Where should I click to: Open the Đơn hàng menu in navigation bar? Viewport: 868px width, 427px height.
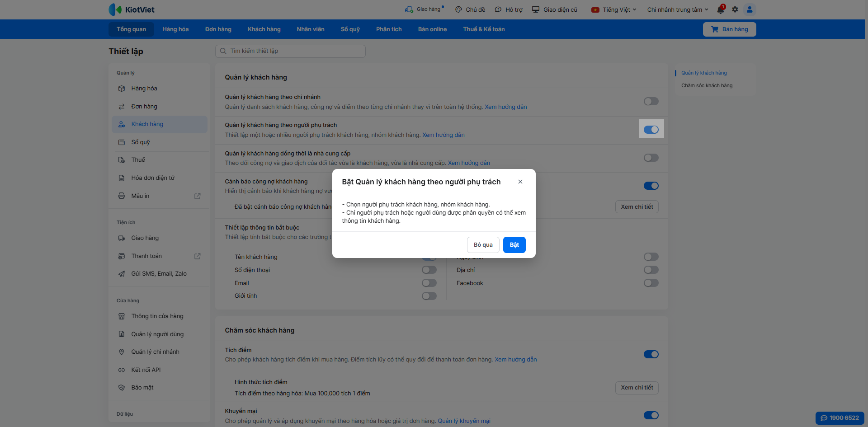coord(218,29)
